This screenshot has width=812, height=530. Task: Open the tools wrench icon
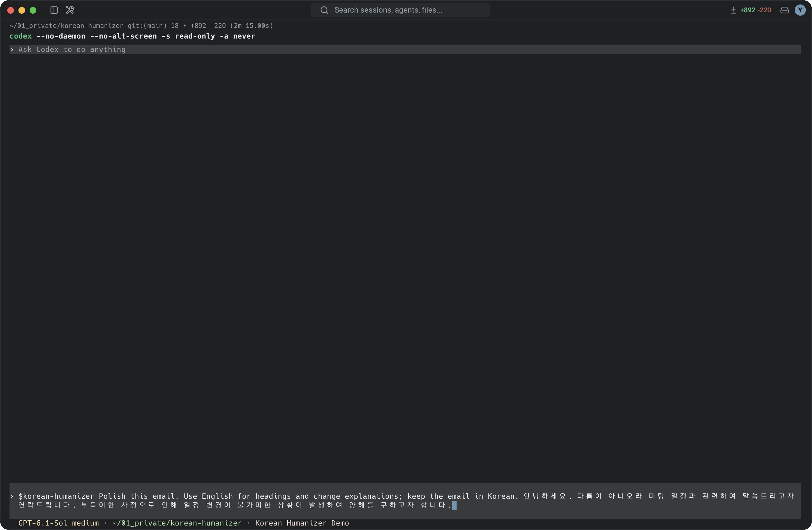click(70, 10)
